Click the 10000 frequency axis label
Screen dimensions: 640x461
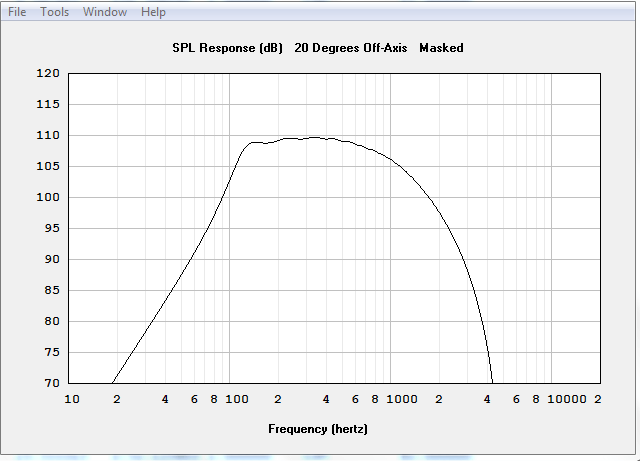click(567, 399)
